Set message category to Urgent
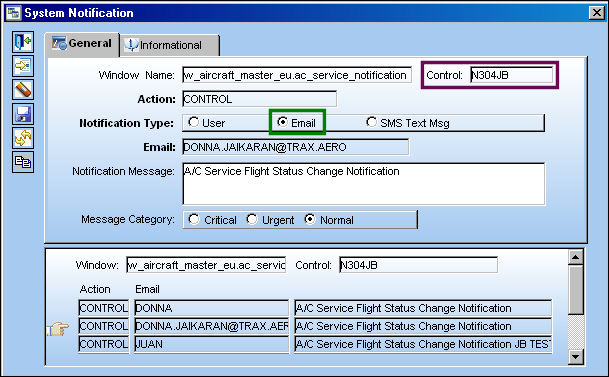The height and width of the screenshot is (377, 609). point(270,220)
